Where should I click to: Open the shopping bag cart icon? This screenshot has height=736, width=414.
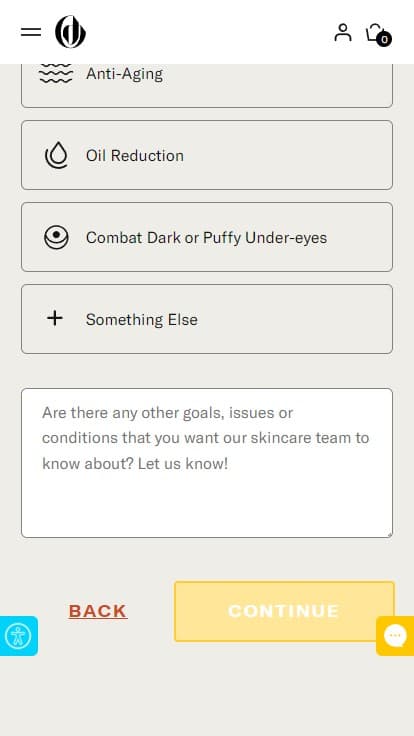(376, 32)
